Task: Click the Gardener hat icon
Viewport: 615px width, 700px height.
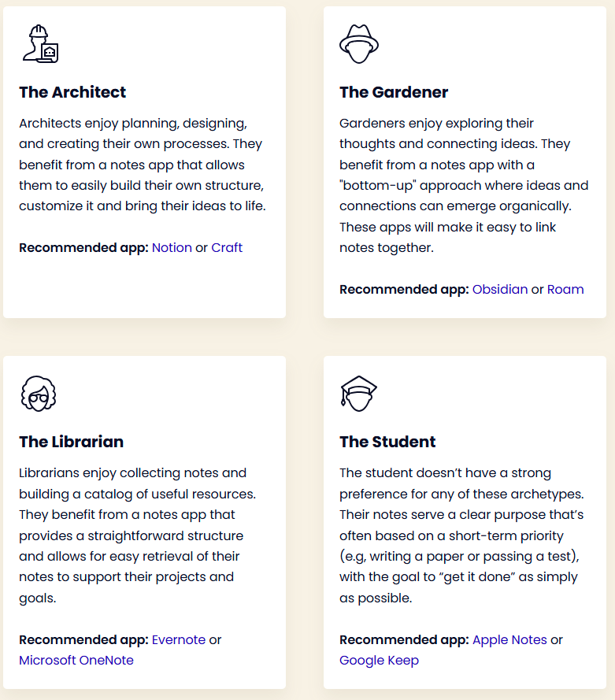Action: (x=358, y=44)
